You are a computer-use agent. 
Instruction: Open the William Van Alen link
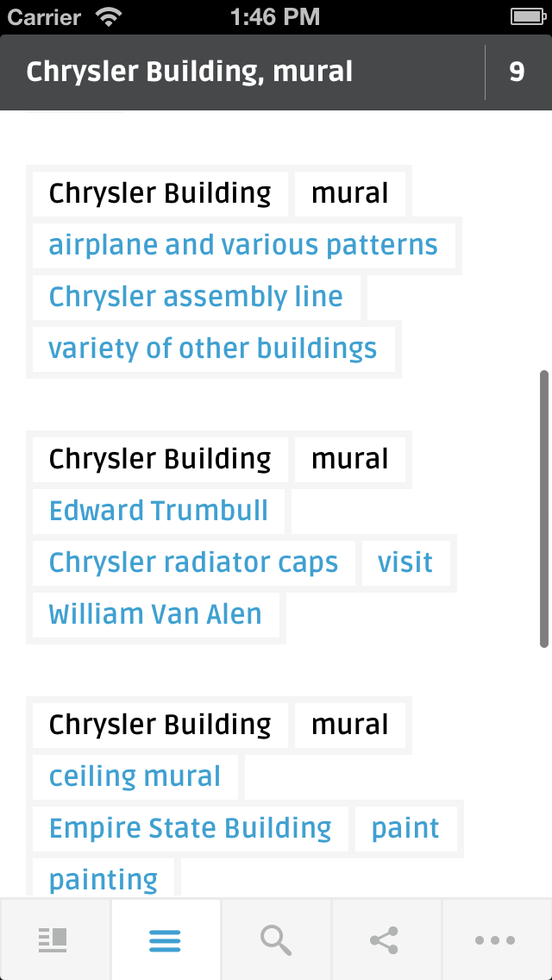click(155, 614)
